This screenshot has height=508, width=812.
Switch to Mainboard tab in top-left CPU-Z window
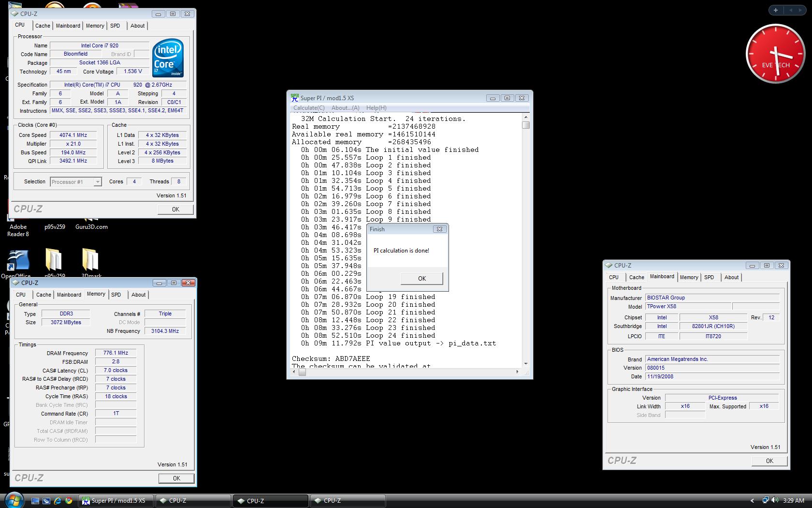click(x=68, y=26)
